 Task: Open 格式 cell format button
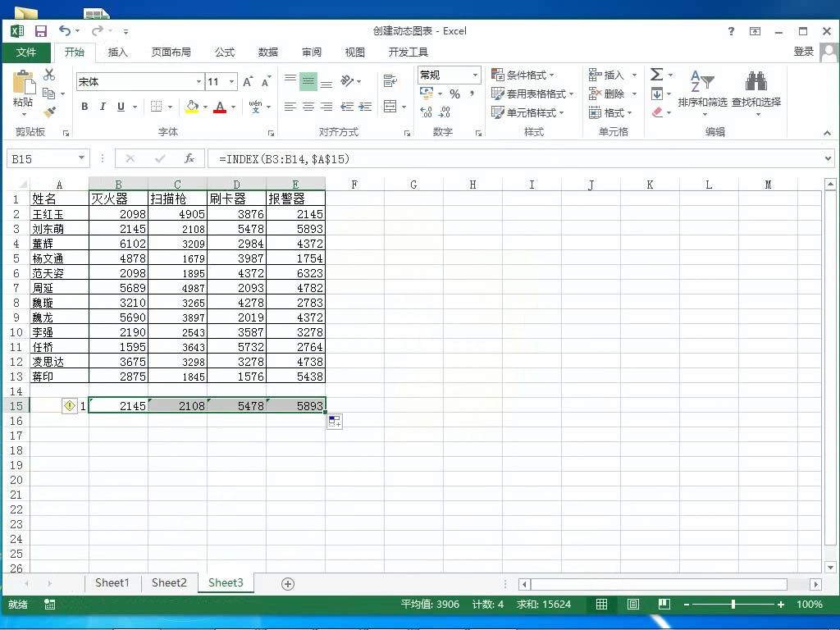point(610,113)
